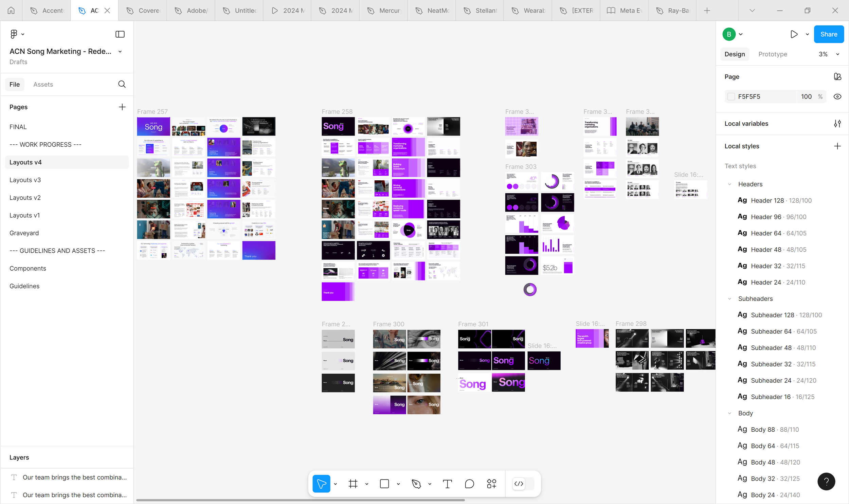Click the blue Share button

coord(829,34)
